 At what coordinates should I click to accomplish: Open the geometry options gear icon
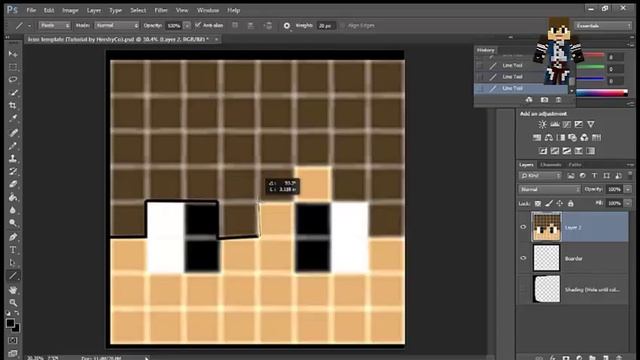pyautogui.click(x=287, y=26)
